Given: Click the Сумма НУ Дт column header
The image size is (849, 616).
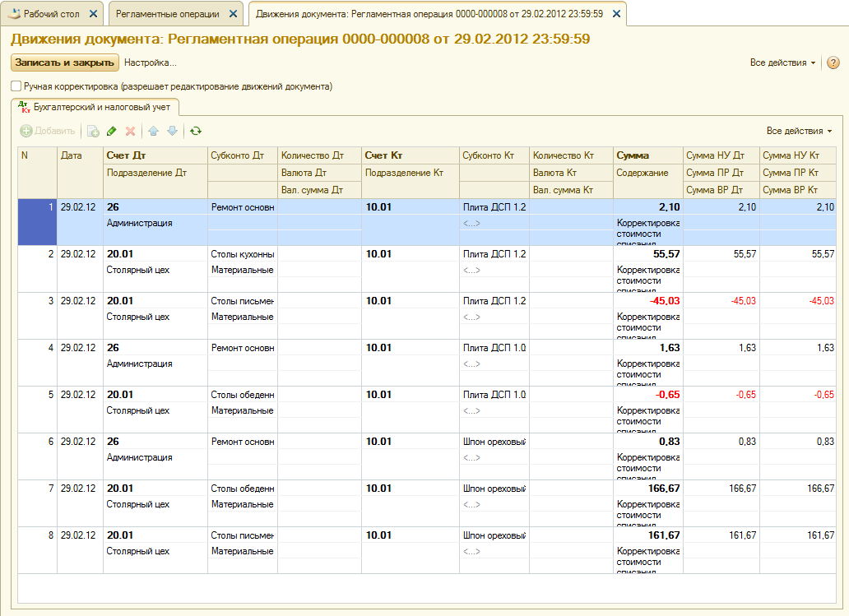Looking at the screenshot, I should pos(721,155).
